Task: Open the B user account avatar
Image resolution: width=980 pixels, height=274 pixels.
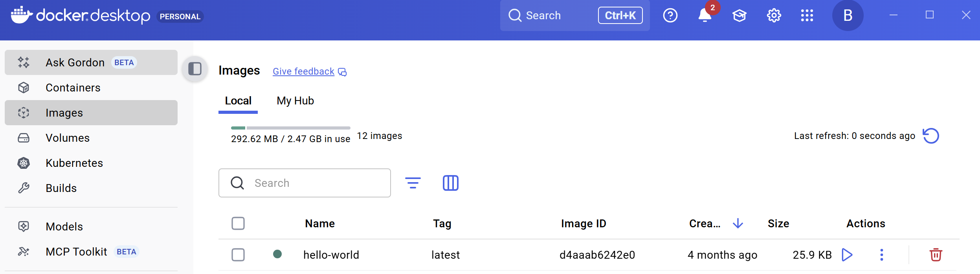Action: point(848,15)
